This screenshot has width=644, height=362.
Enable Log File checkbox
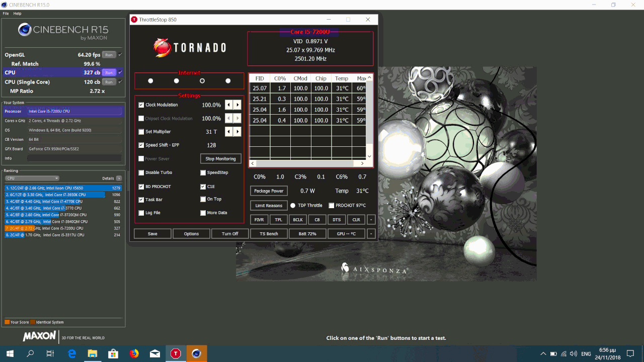pyautogui.click(x=141, y=213)
